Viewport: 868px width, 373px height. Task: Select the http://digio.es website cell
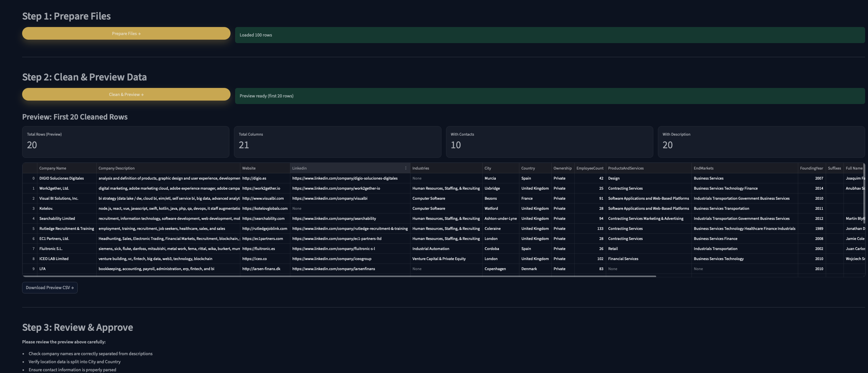[x=254, y=178]
